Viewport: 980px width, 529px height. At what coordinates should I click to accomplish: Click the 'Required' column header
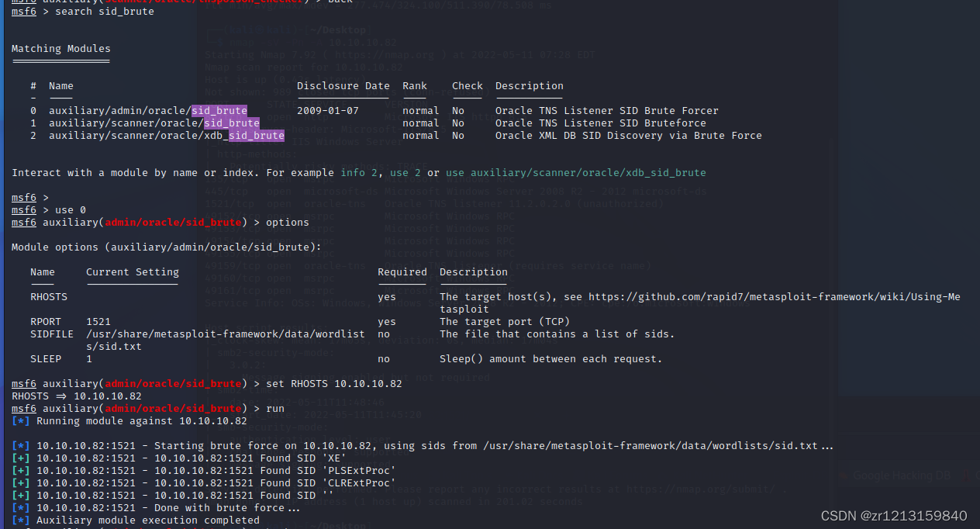pyautogui.click(x=402, y=272)
